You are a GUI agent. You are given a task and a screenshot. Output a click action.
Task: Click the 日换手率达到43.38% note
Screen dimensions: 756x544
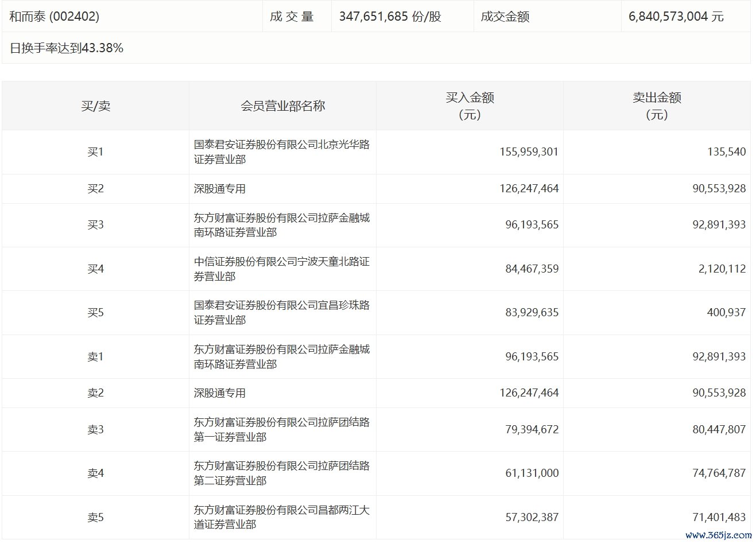tap(67, 48)
